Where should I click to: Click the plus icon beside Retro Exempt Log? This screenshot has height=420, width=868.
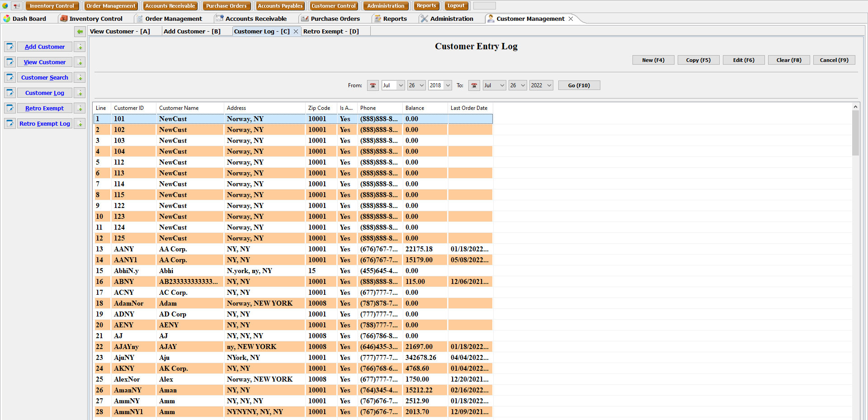pos(80,123)
